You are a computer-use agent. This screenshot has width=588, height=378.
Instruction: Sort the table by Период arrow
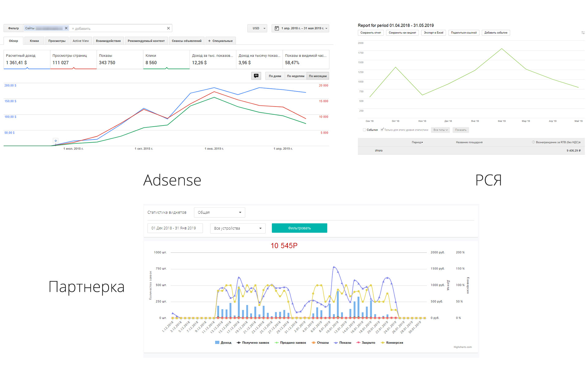422,142
